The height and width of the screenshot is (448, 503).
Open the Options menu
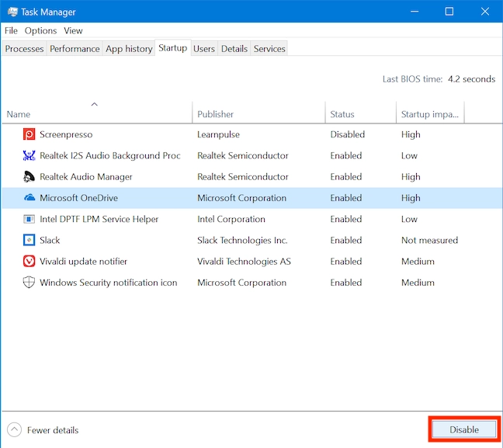pyautogui.click(x=40, y=30)
